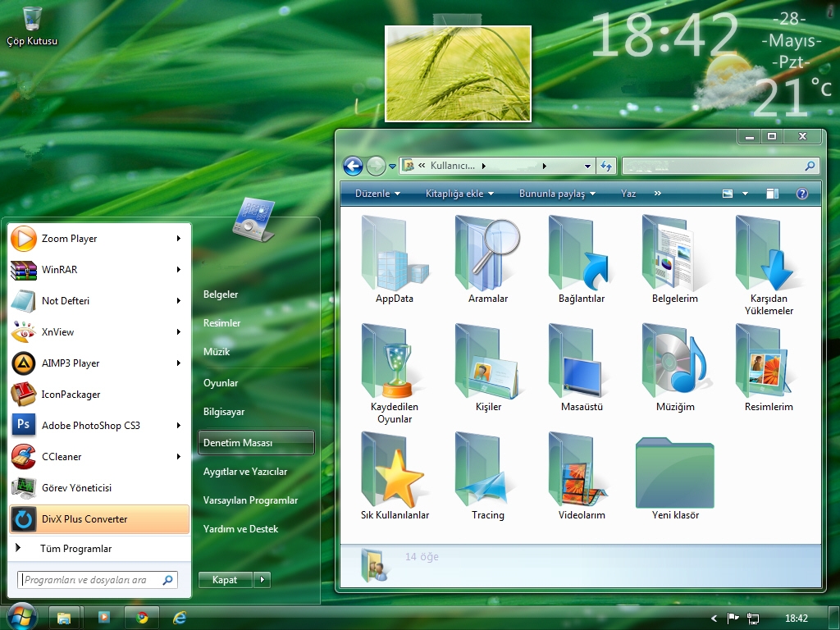Screen dimensions: 840x630
Task: Launch Chrome from the taskbar
Action: pos(142,618)
